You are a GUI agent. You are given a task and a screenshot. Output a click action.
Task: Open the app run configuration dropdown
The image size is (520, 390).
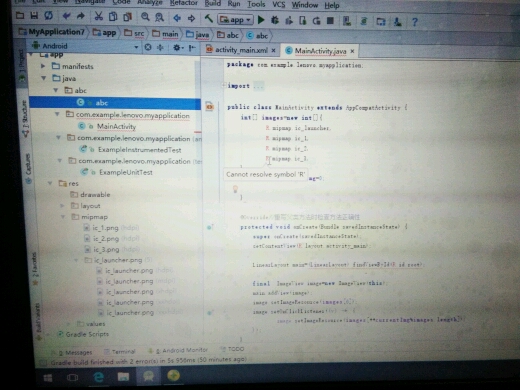(x=235, y=20)
